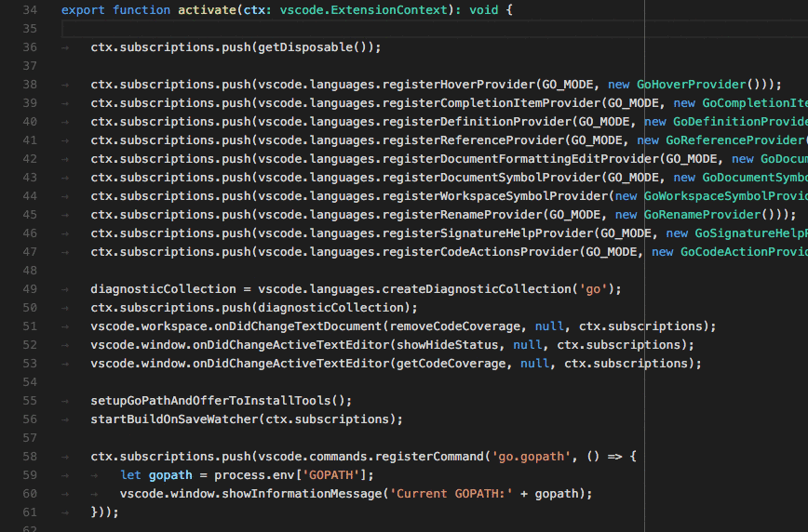Click line number 61 in the gutter
808x532 pixels.
point(29,512)
